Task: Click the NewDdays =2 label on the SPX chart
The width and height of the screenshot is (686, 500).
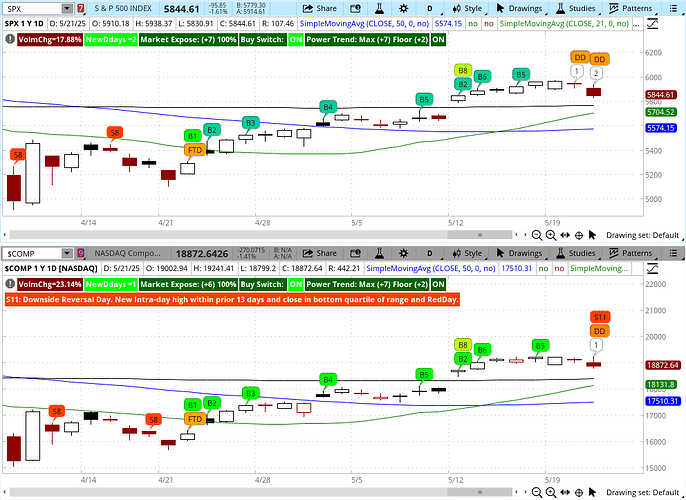Action: (111, 39)
